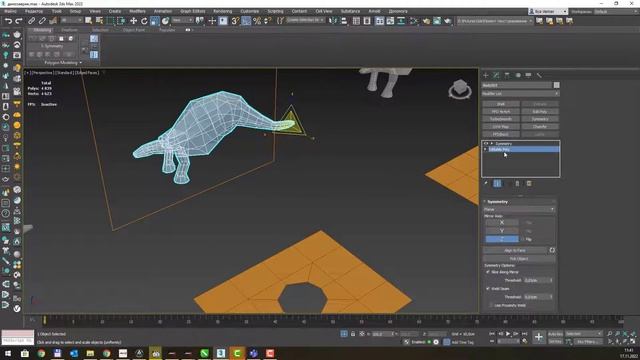Open the Animation menu

[x=162, y=11]
